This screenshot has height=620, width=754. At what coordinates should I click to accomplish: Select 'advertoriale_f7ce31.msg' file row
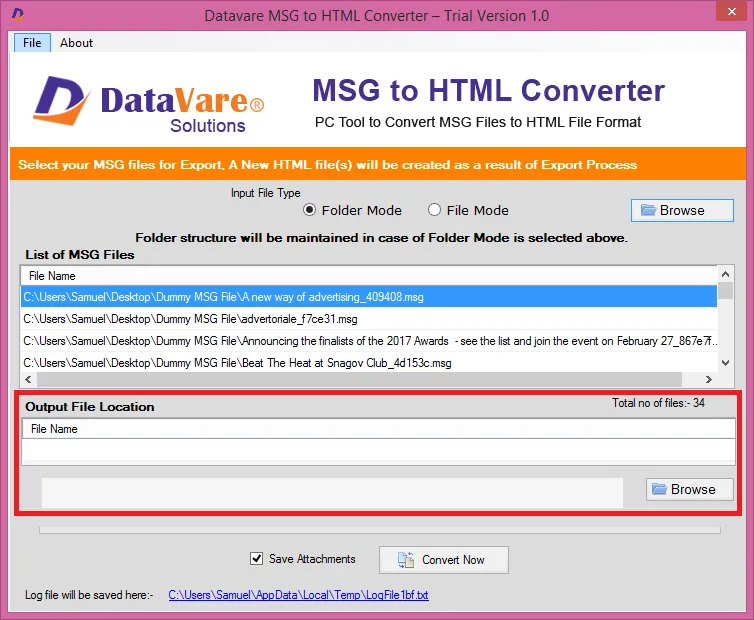coord(368,319)
